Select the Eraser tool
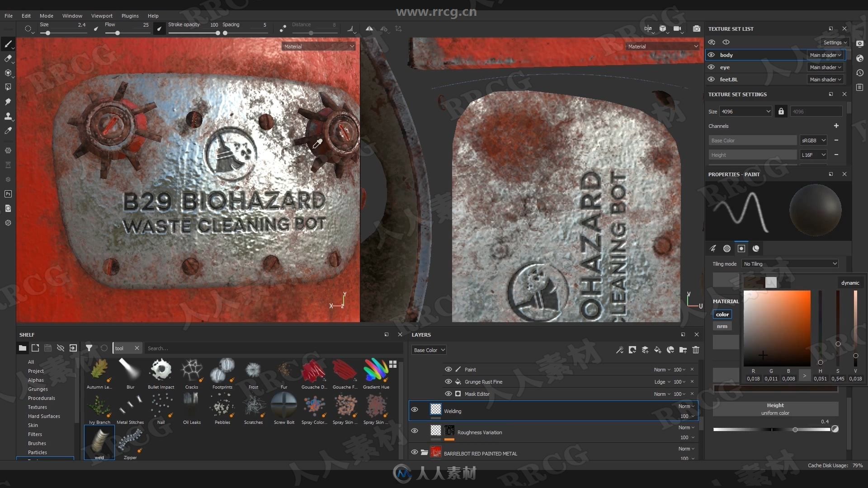 coord(8,58)
